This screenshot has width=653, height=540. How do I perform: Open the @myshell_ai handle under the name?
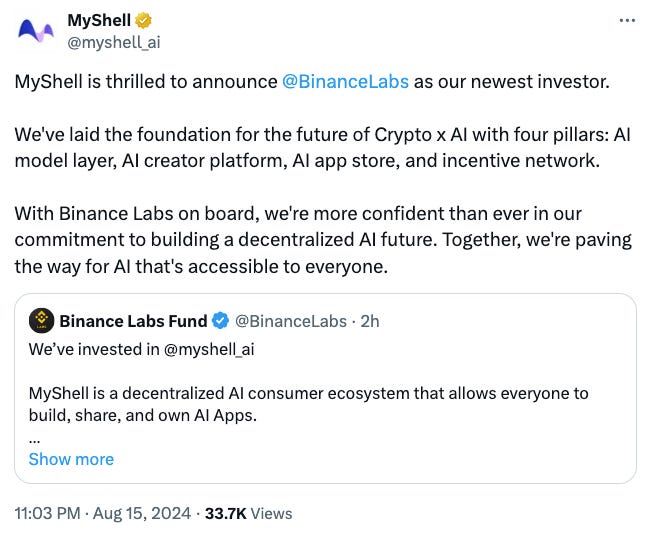tap(114, 42)
